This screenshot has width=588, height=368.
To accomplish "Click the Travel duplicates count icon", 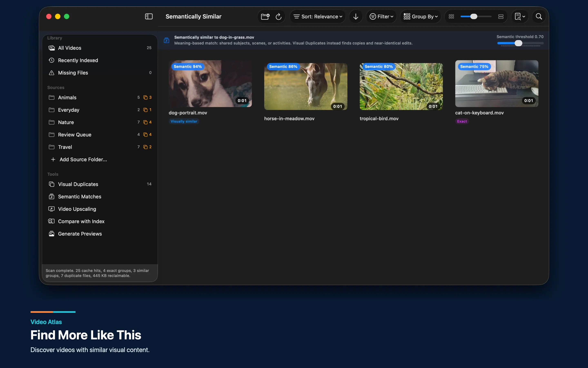I will pos(146,147).
